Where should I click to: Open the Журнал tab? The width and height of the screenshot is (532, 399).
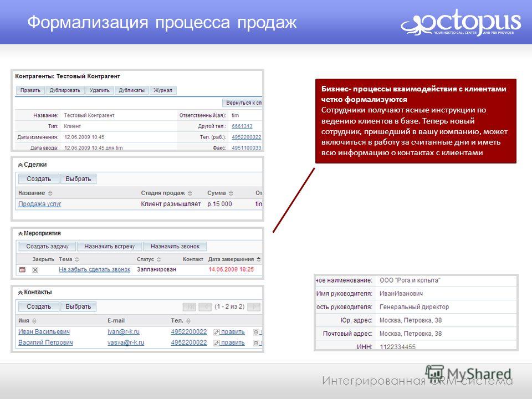click(163, 90)
